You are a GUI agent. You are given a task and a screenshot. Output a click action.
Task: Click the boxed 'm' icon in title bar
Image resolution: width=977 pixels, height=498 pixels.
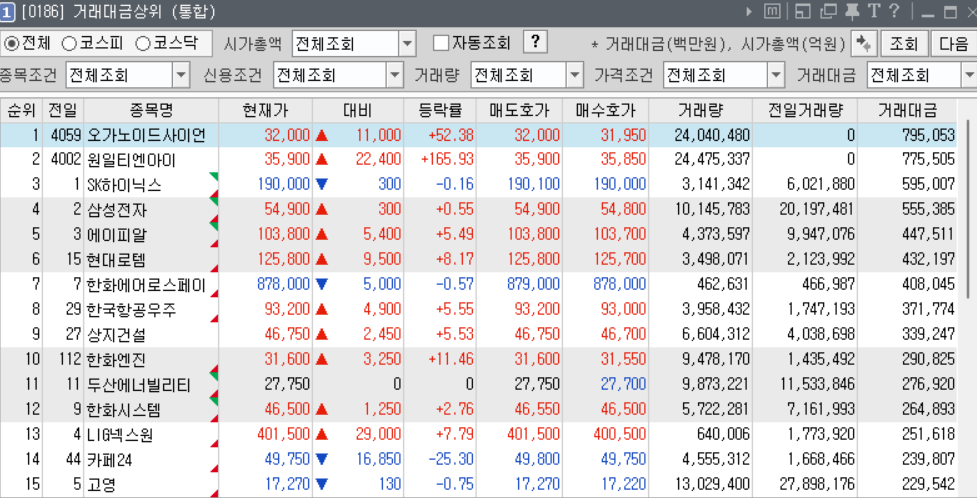click(771, 11)
